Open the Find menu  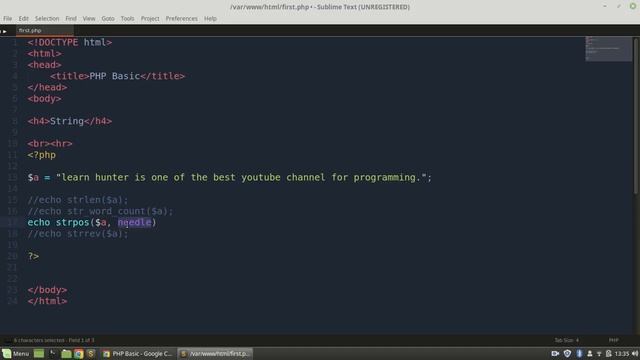click(x=71, y=18)
